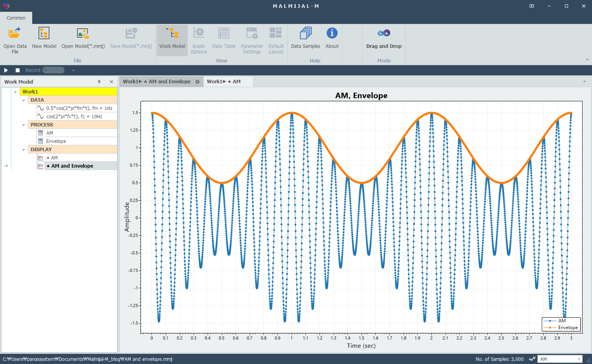Click the sine wave icon beside fm = 1Hz
592x364 pixels.
coord(40,108)
